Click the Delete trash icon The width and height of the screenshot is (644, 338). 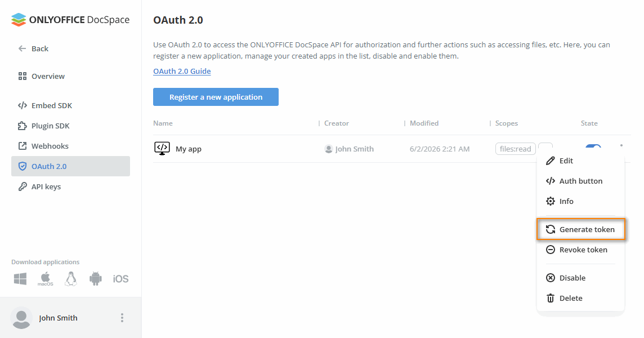[551, 298]
